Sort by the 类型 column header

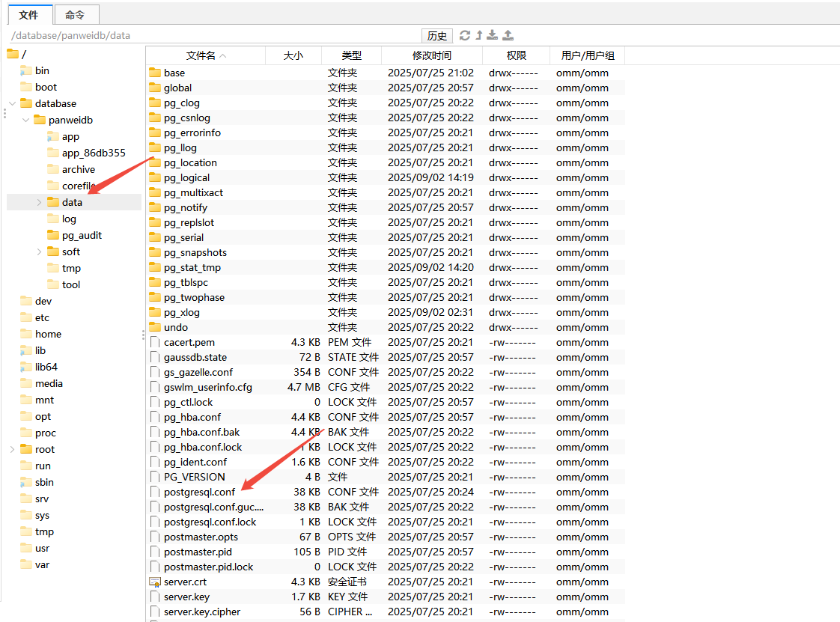(x=351, y=55)
